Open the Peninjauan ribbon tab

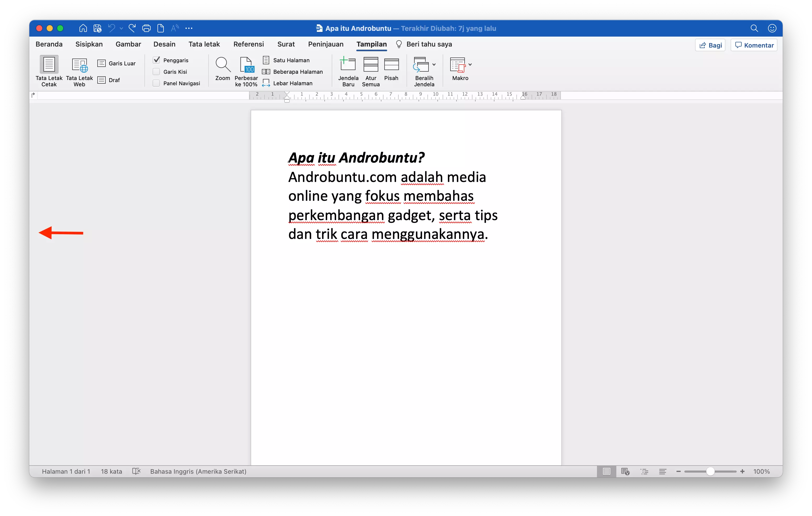tap(325, 44)
